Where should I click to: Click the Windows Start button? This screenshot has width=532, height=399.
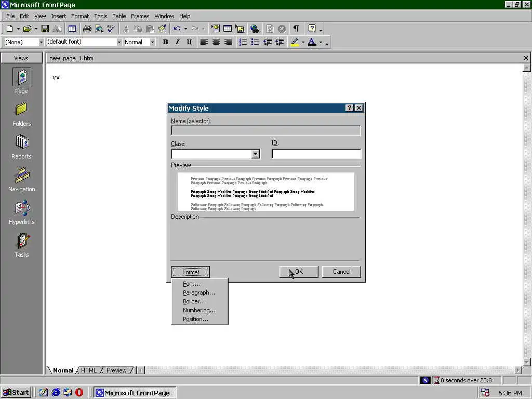pos(16,393)
